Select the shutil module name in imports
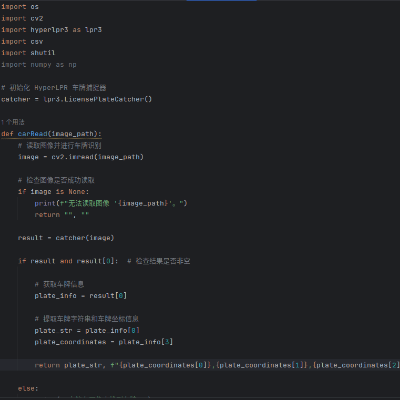This screenshot has height=400, width=400. (43, 53)
